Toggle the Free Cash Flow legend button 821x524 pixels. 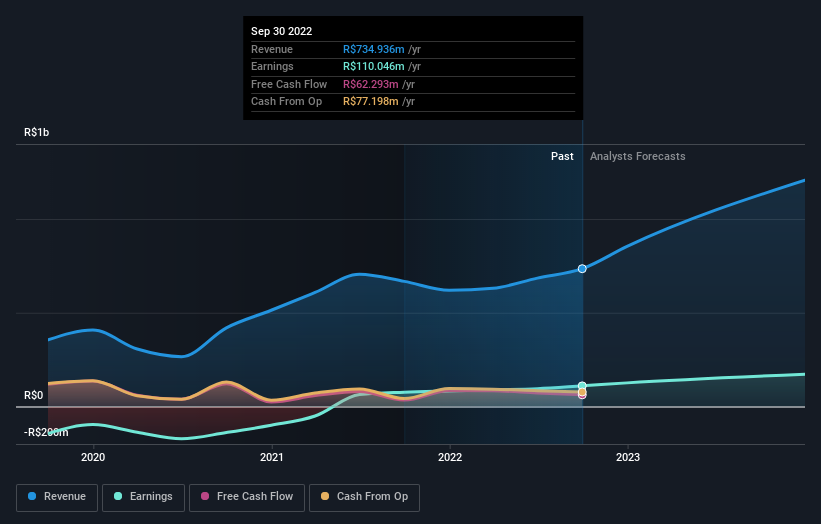247,497
